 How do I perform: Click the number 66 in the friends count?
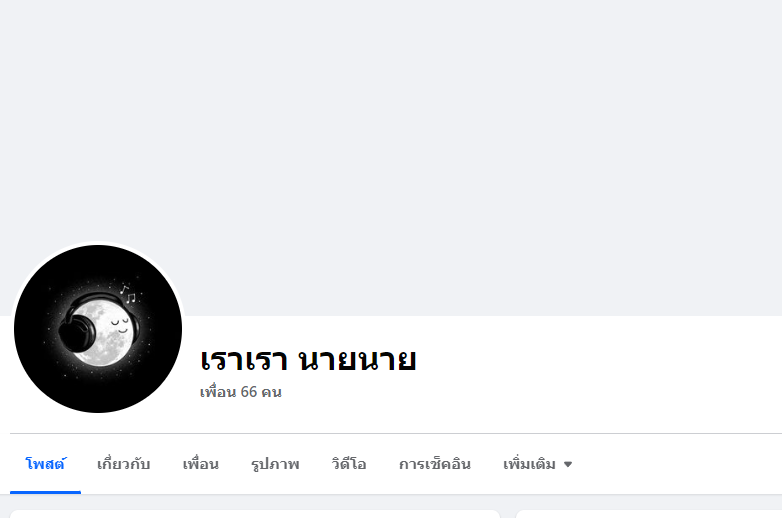pyautogui.click(x=248, y=392)
